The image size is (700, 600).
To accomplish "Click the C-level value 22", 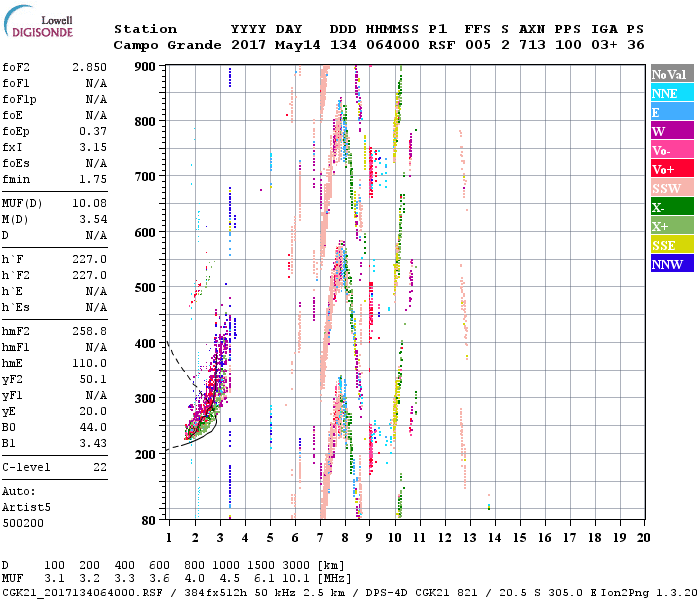I will point(98,467).
